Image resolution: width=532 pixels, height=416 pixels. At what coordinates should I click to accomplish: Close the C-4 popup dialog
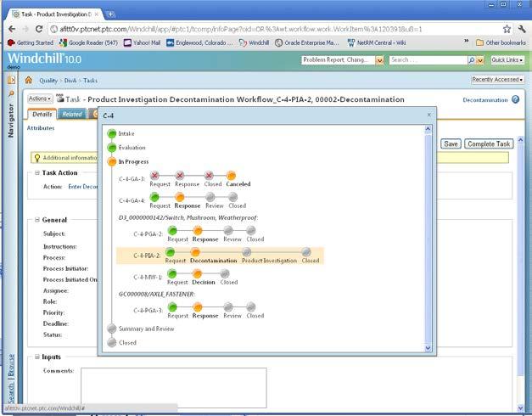429,115
